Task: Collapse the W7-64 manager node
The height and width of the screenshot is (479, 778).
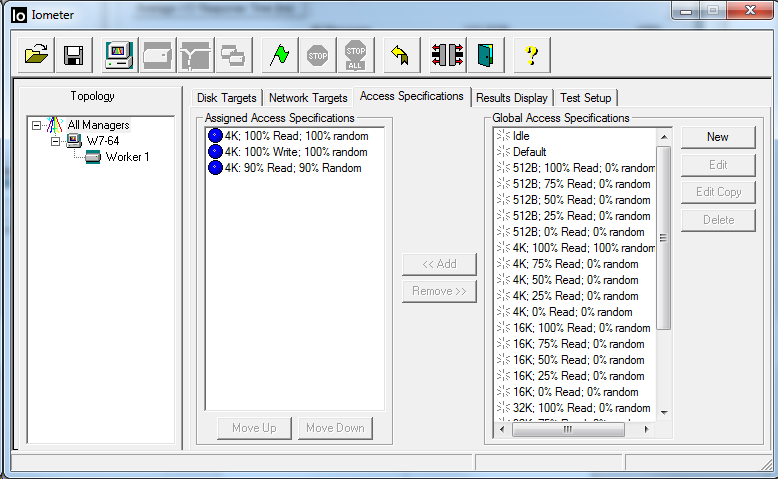Action: click(56, 141)
